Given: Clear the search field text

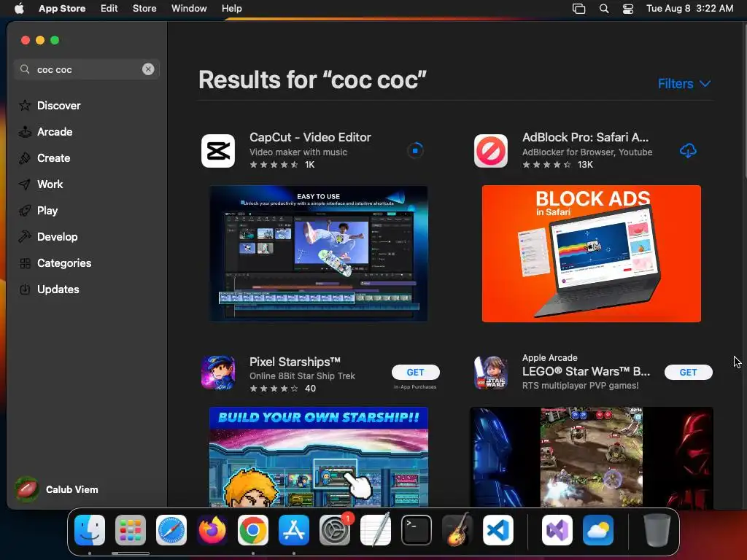Looking at the screenshot, I should [x=148, y=69].
